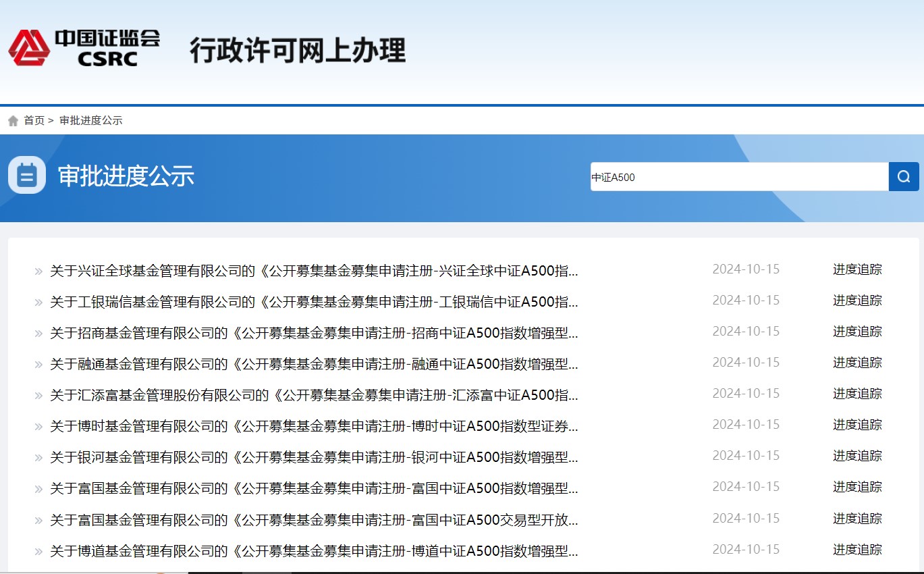Go to 首页 in the breadcrumb
Viewport: 924px width, 574px height.
(x=34, y=121)
